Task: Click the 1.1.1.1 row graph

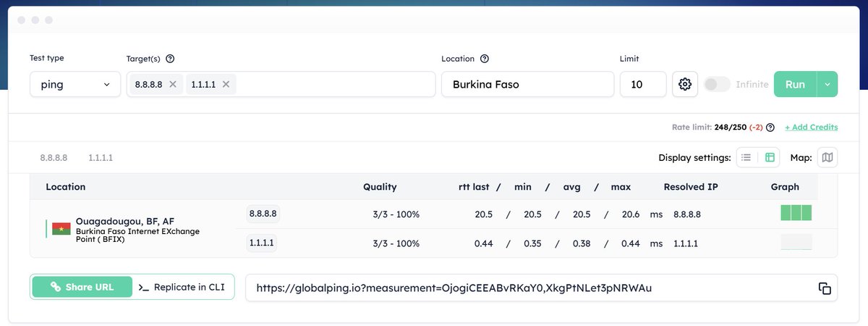Action: click(x=796, y=242)
